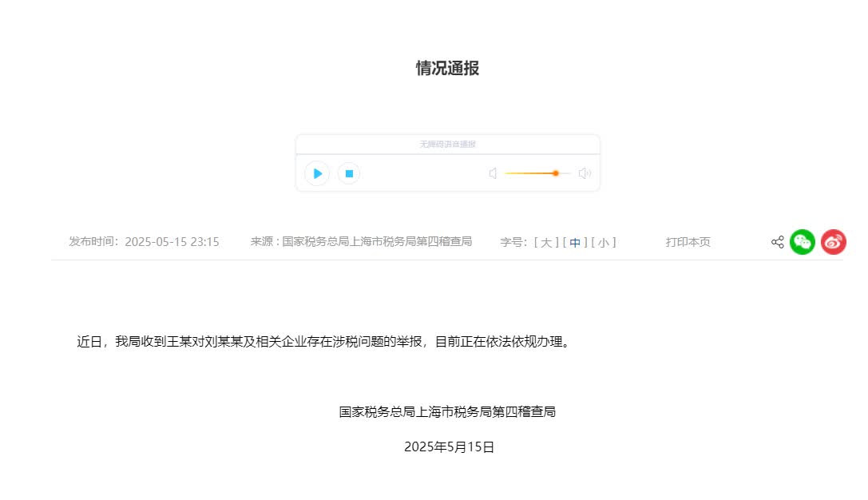
Task: Share the page via Weibo icon
Action: [833, 242]
